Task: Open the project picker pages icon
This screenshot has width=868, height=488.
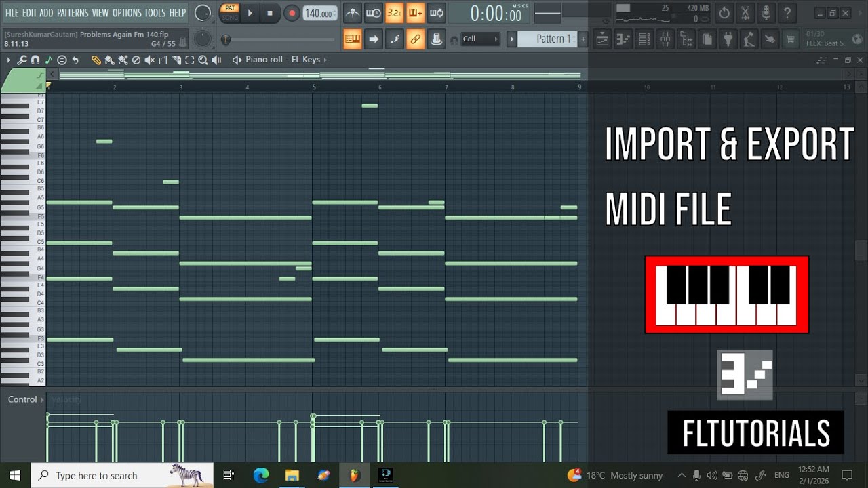Action: [707, 39]
